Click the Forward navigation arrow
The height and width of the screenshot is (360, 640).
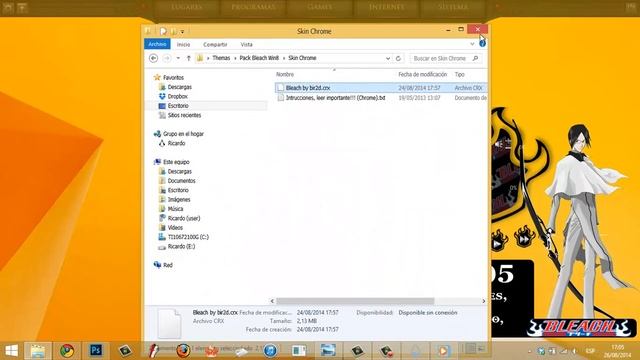167,58
